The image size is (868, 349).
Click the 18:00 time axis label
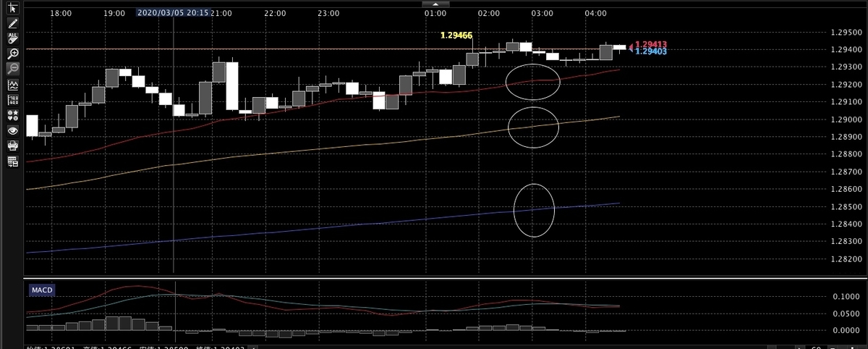(x=61, y=14)
